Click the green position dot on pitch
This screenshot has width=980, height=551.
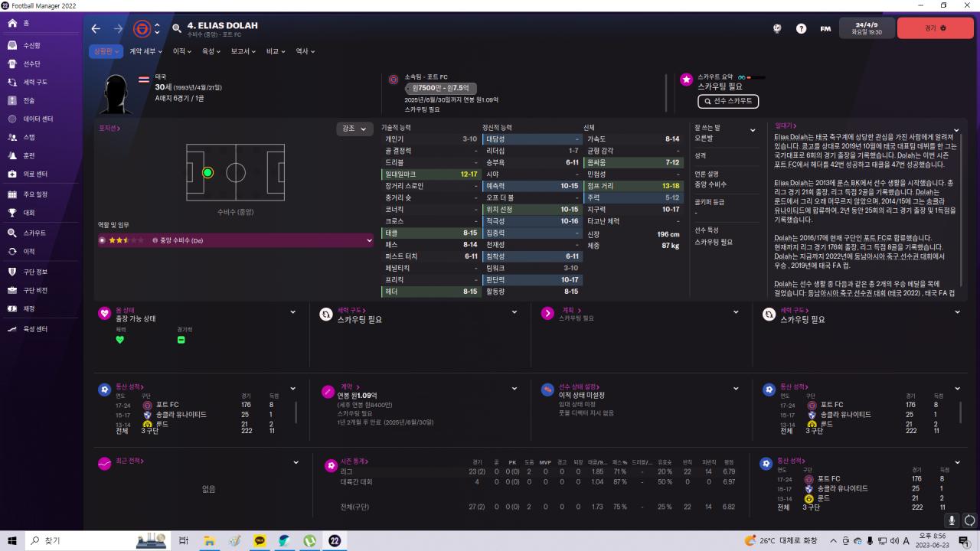207,172
